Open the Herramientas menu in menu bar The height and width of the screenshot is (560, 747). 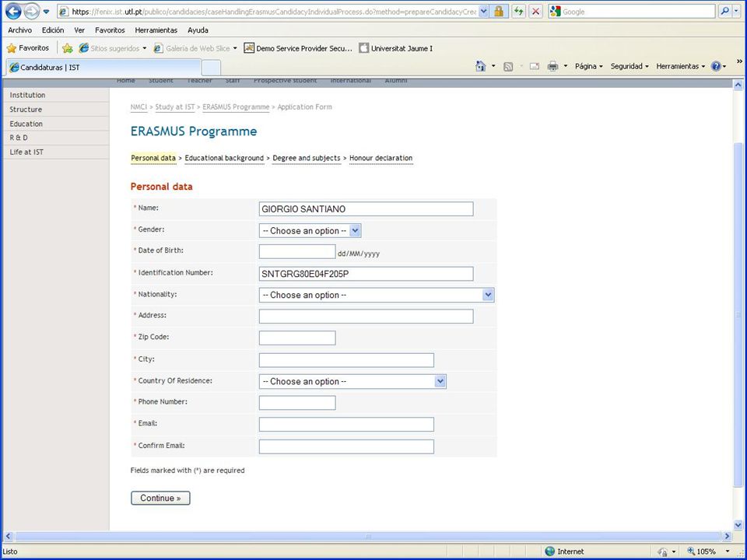point(156,30)
